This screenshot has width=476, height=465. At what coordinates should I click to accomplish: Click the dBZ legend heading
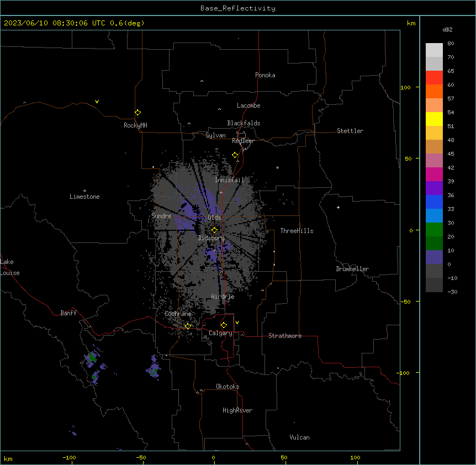(447, 29)
